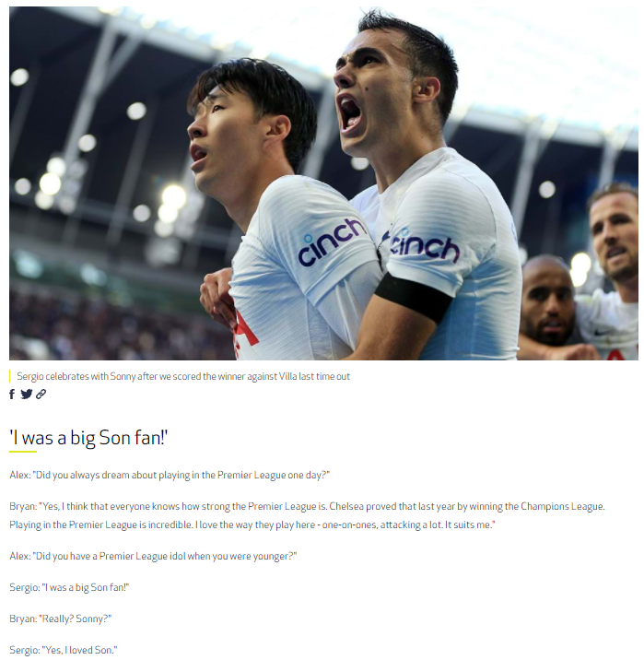The width and height of the screenshot is (644, 660).
Task: Select the photo caption about Villa winner
Action: pyautogui.click(x=183, y=376)
